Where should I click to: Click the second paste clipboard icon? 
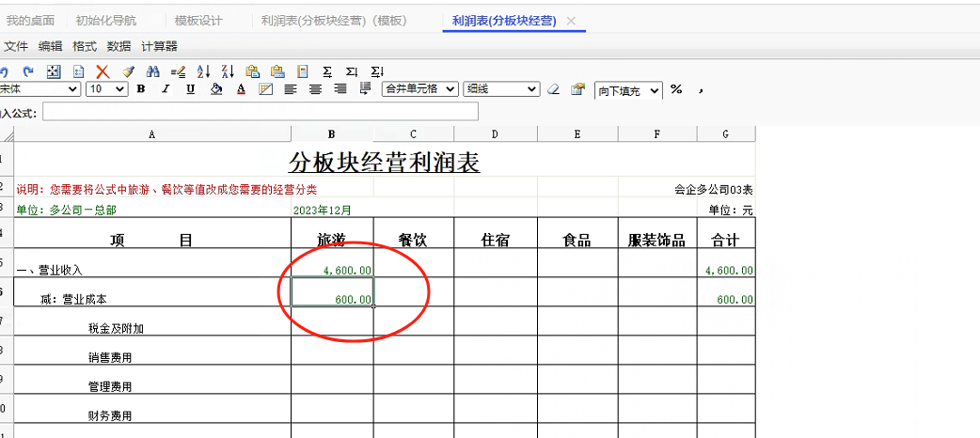pyautogui.click(x=277, y=71)
